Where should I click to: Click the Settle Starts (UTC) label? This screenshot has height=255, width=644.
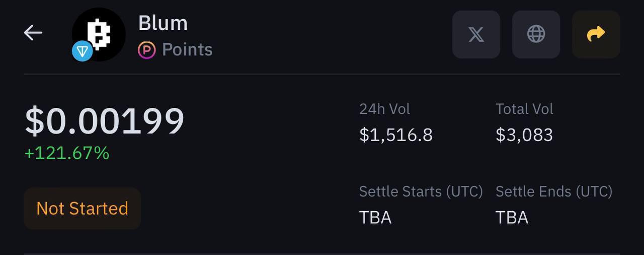(421, 192)
